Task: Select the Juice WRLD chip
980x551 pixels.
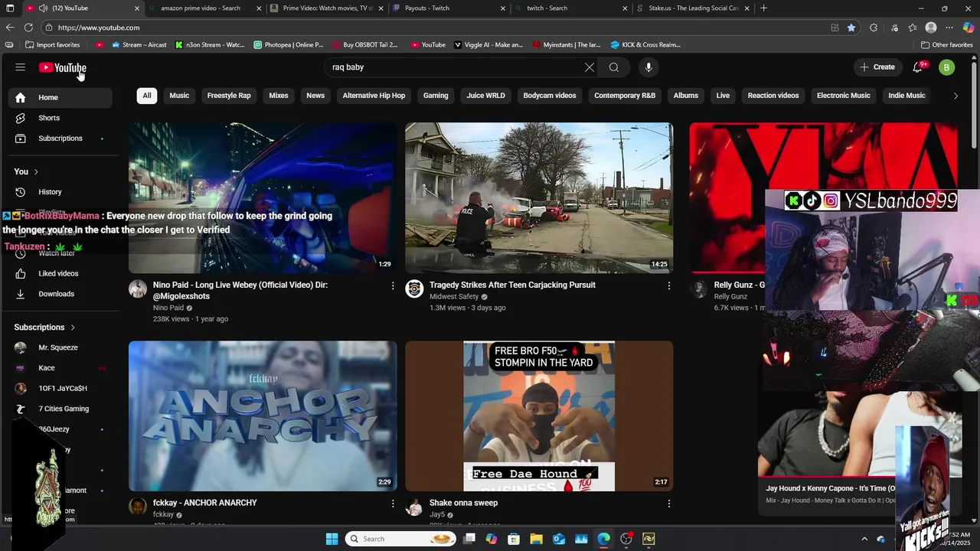Action: point(486,96)
